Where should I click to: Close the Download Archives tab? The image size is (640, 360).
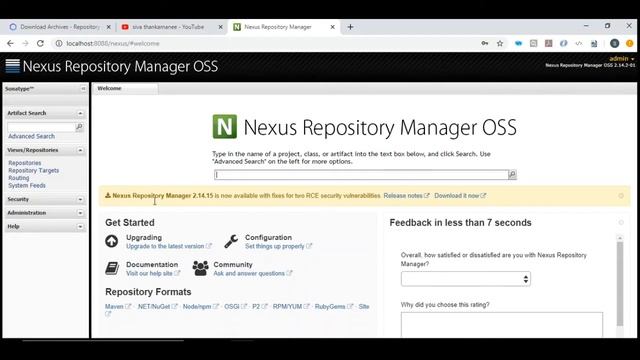[x=109, y=27]
